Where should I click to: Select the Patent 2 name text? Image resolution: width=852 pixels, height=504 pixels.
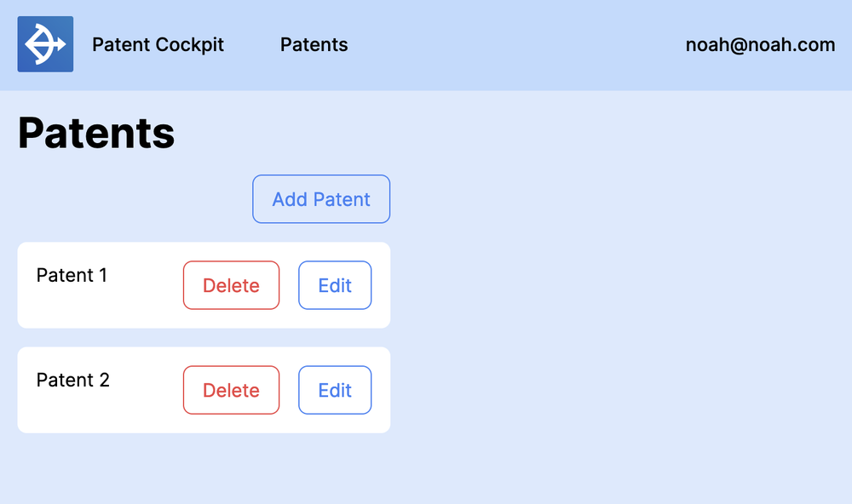coord(72,380)
